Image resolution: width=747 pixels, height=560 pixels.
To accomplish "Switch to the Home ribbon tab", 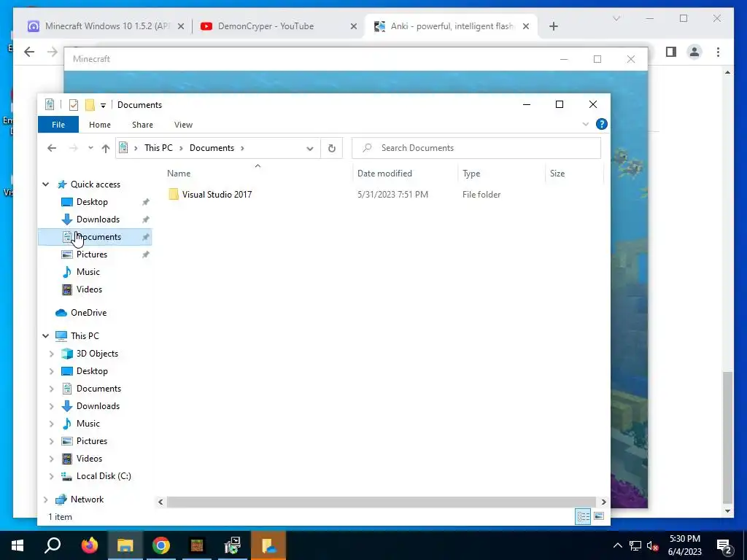I will click(x=99, y=125).
